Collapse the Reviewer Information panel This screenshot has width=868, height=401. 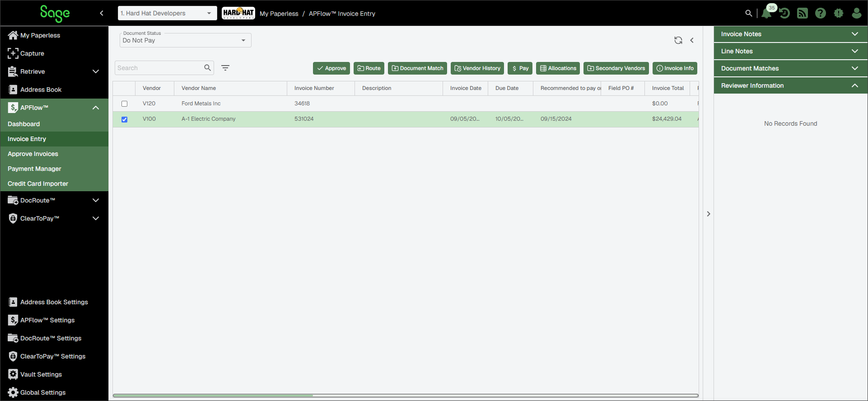click(x=790, y=85)
